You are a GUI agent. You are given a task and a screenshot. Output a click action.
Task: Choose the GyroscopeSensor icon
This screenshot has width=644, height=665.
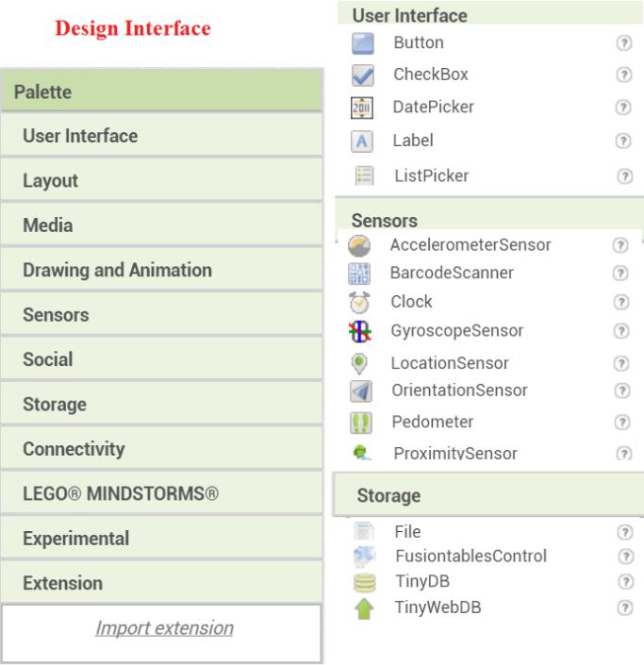point(359,330)
